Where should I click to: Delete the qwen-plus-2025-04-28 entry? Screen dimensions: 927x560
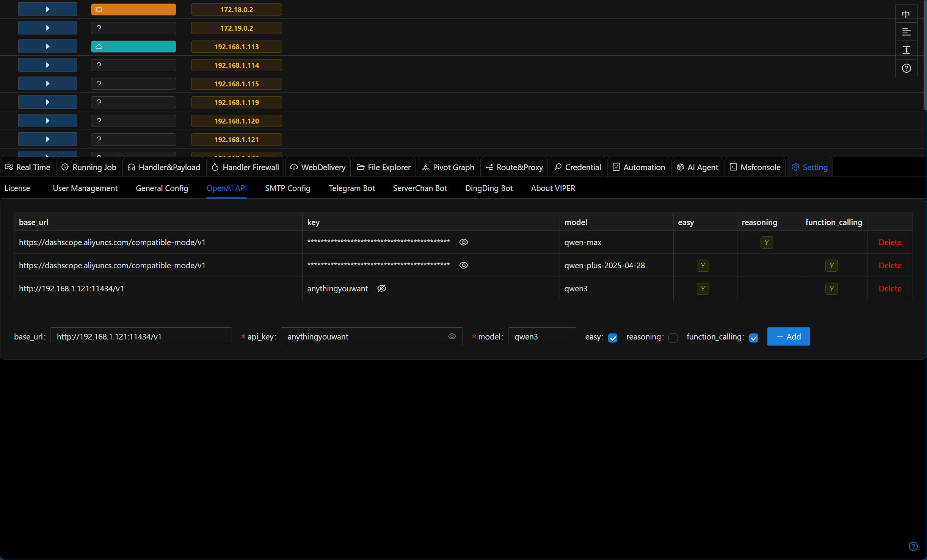pos(890,266)
